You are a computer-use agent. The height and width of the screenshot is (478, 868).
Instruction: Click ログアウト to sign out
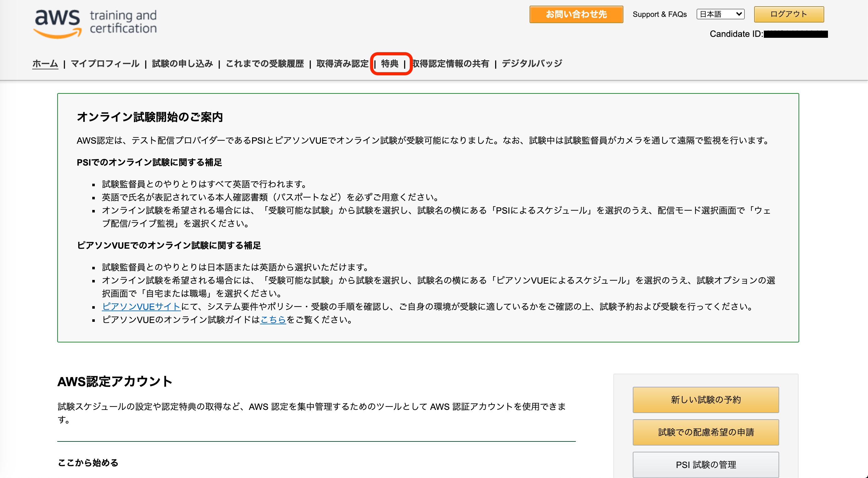point(789,14)
